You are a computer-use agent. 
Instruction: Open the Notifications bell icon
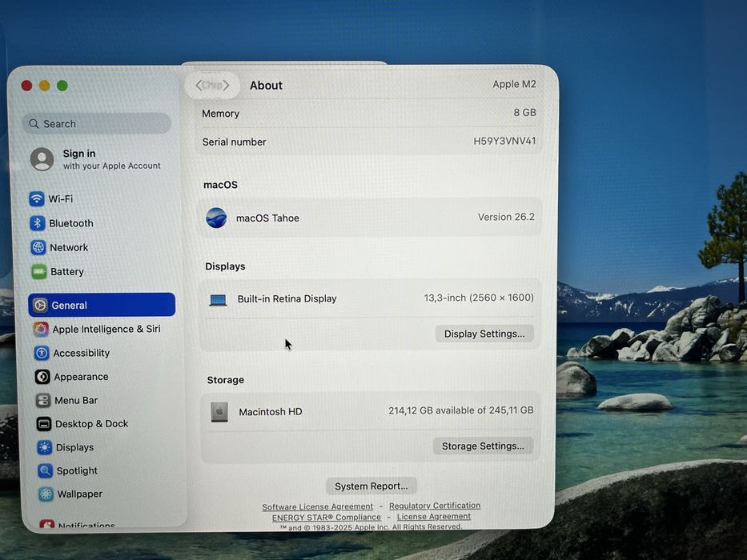click(x=46, y=524)
